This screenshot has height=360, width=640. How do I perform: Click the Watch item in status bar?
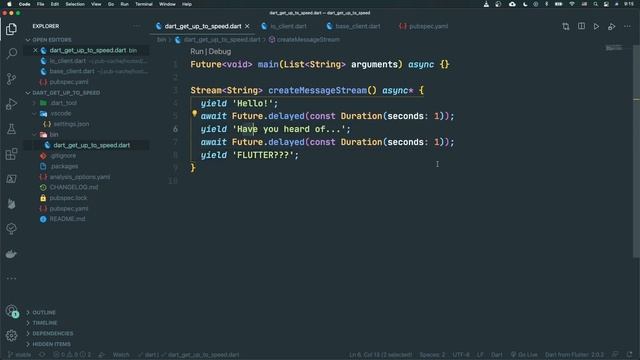[x=121, y=355]
